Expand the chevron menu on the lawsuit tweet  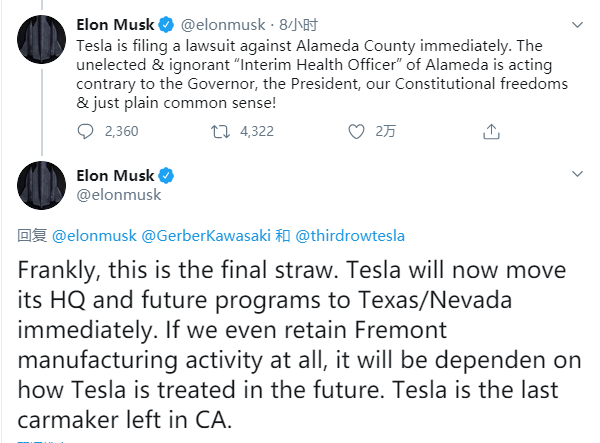tap(578, 22)
